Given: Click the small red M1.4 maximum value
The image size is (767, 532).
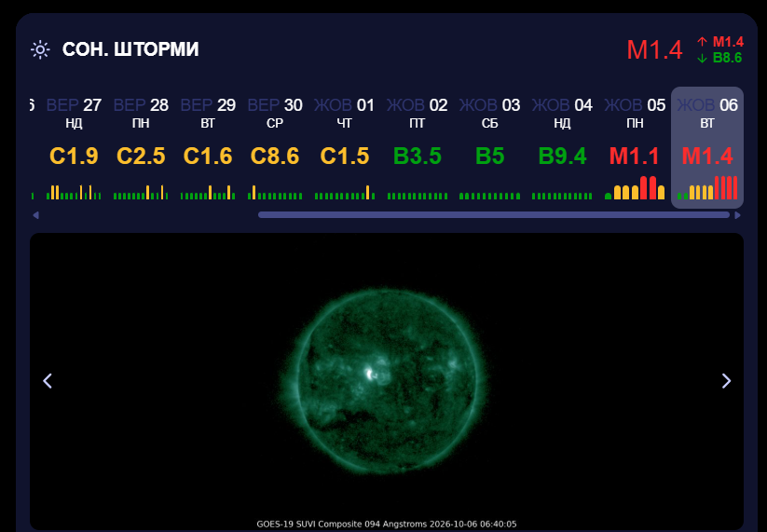Looking at the screenshot, I should coord(728,42).
